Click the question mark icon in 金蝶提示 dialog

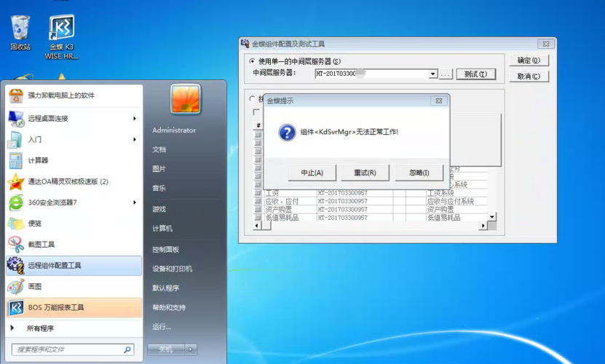287,132
